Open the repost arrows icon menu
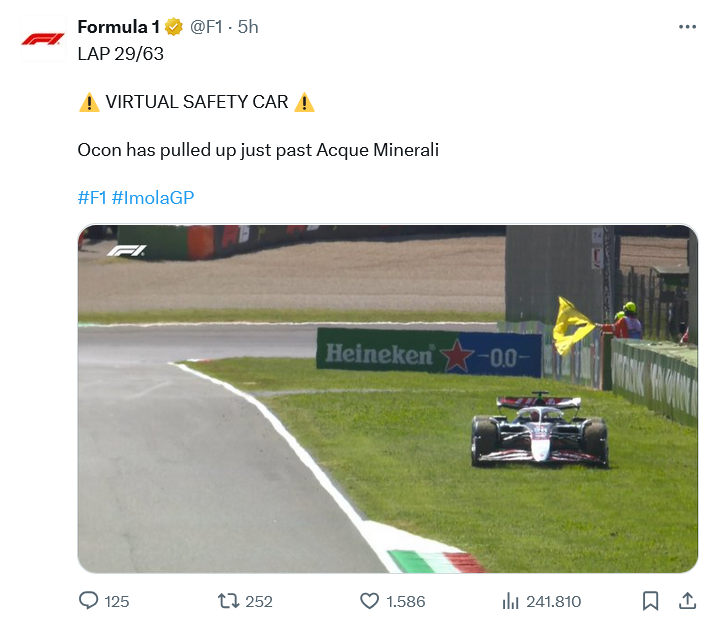Image resolution: width=718 pixels, height=626 pixels. [228, 601]
